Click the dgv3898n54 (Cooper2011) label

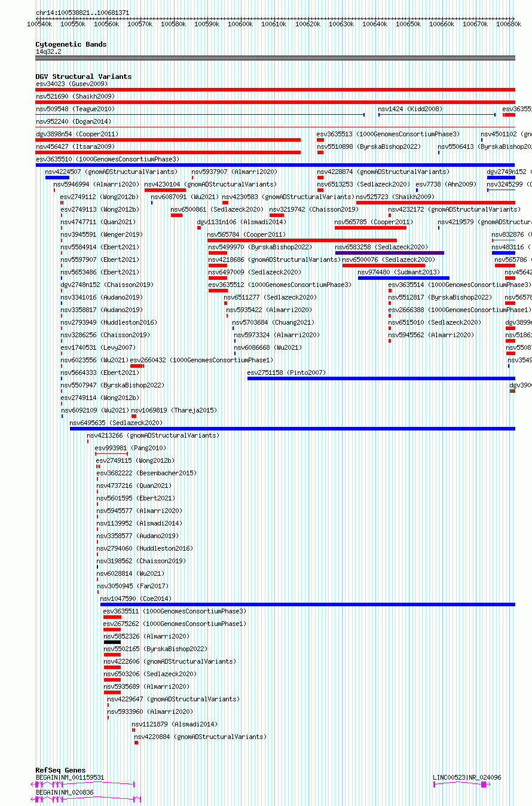[x=77, y=134]
